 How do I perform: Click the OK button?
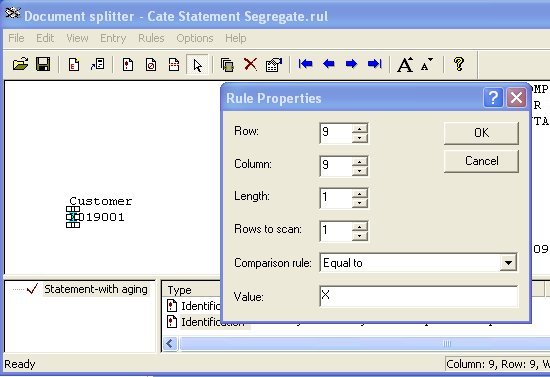click(481, 133)
